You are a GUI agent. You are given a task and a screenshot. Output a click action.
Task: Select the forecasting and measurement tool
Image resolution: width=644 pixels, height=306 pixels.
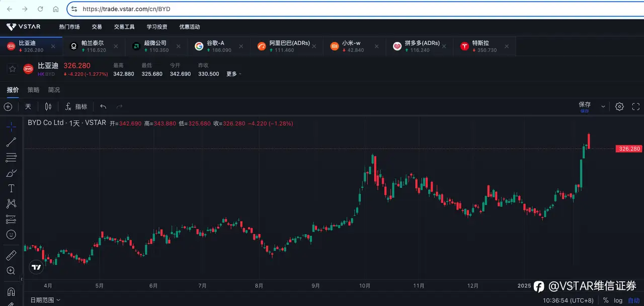click(x=11, y=219)
